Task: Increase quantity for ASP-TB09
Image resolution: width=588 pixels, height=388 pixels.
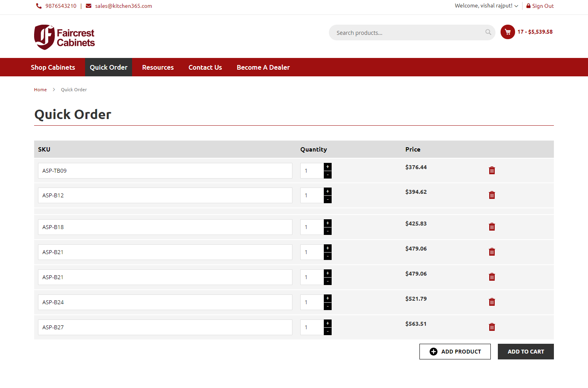Action: tap(328, 167)
